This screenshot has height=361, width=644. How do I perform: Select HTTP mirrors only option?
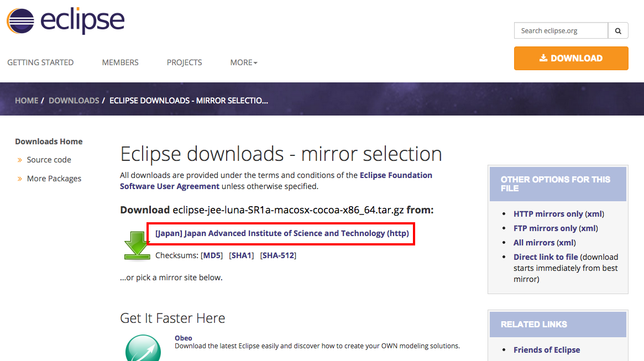548,214
